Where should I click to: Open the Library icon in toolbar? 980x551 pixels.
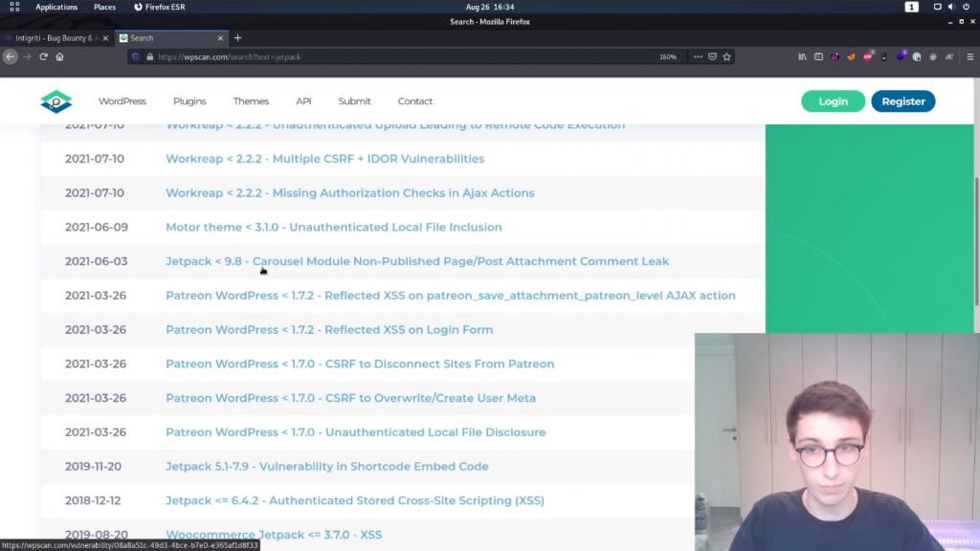click(x=802, y=56)
